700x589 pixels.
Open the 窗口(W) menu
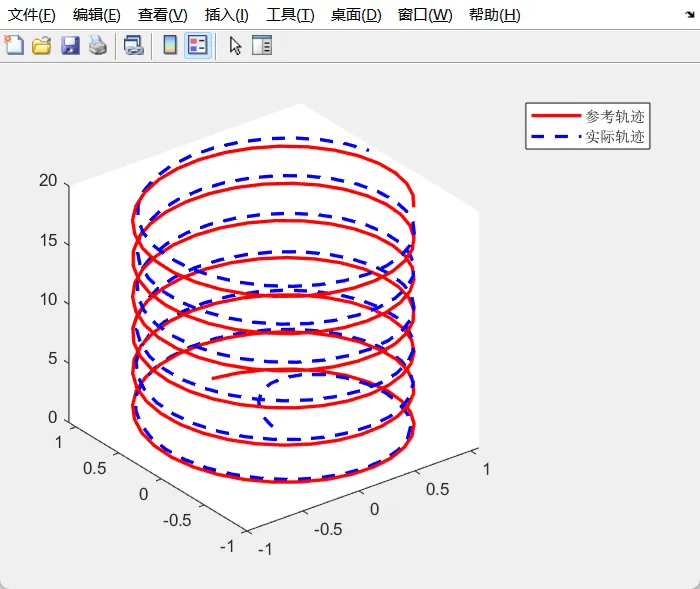pos(425,15)
